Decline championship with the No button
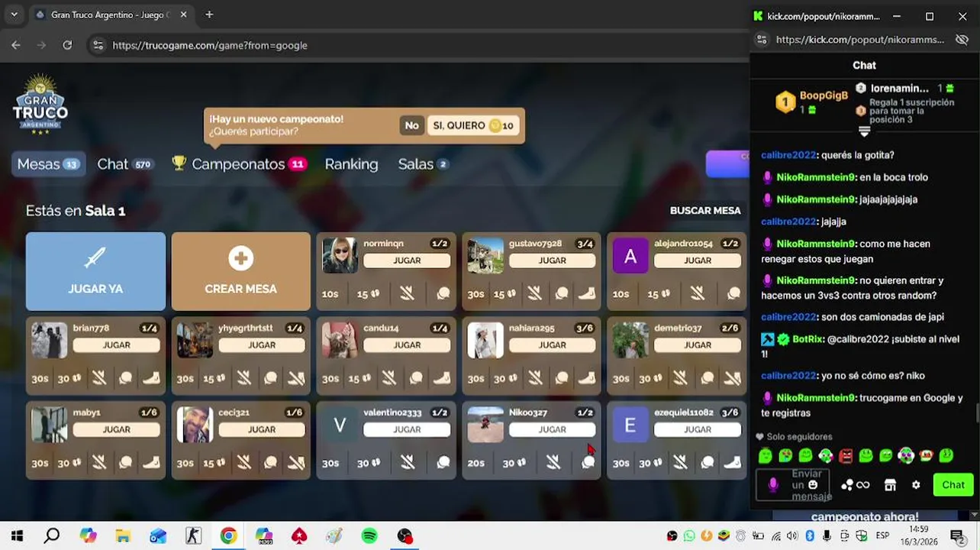The height and width of the screenshot is (550, 980). tap(411, 125)
